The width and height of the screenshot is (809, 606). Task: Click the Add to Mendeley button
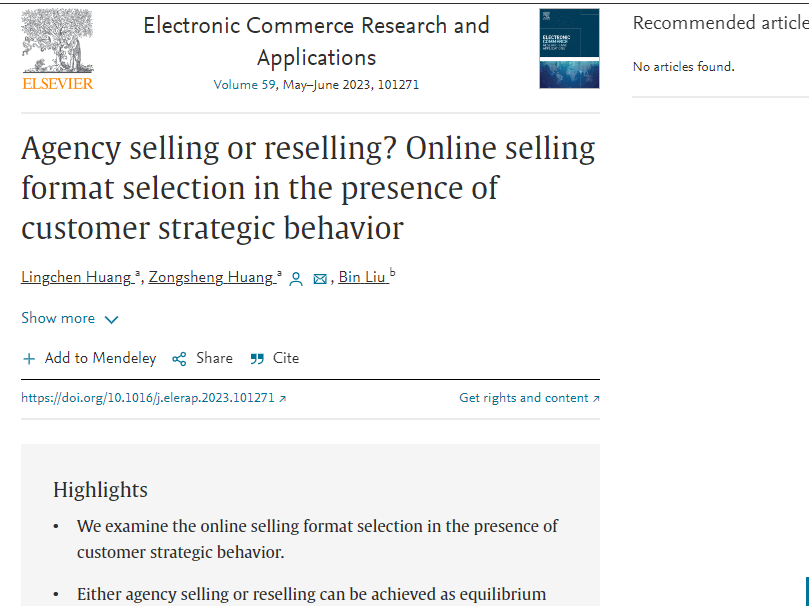(x=89, y=358)
